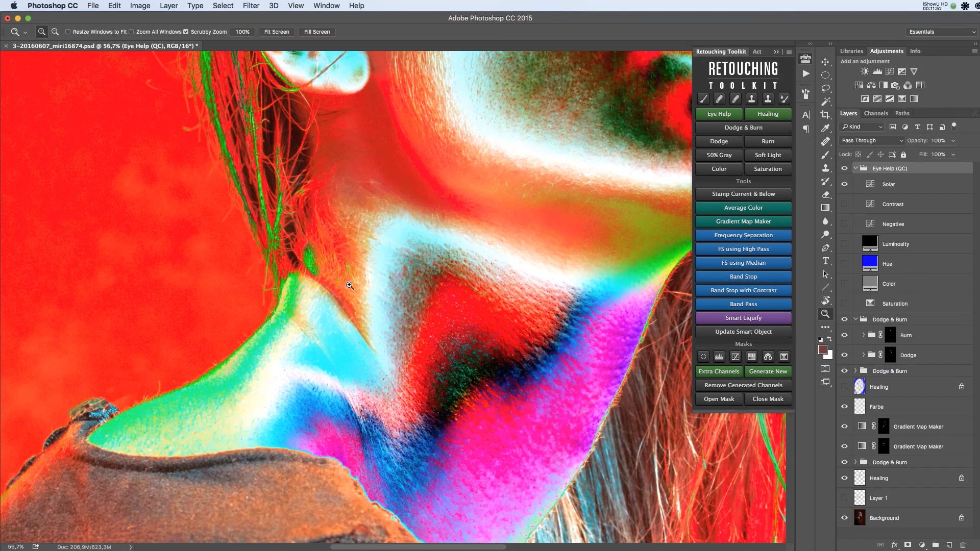Click the horizontal scrollbar under canvas

[418, 547]
